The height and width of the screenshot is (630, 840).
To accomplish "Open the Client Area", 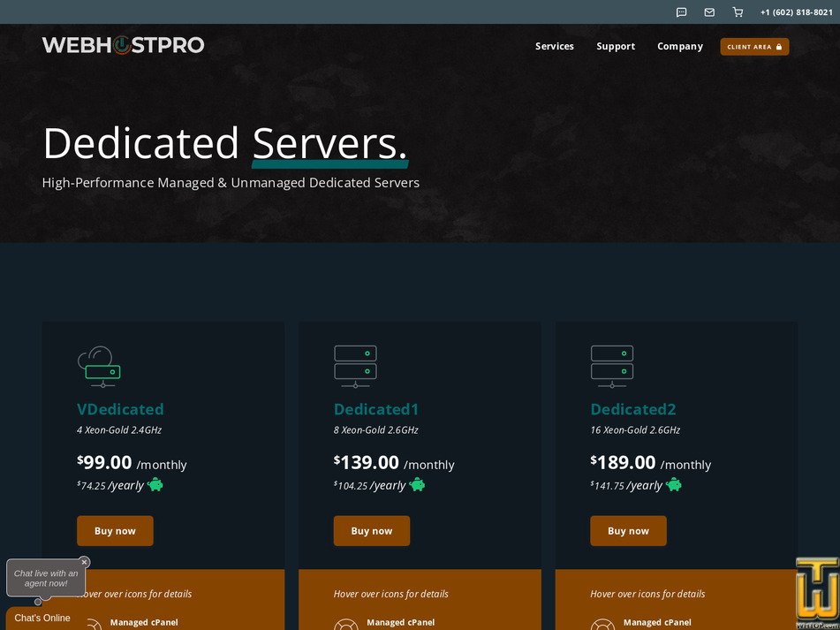I will (754, 46).
